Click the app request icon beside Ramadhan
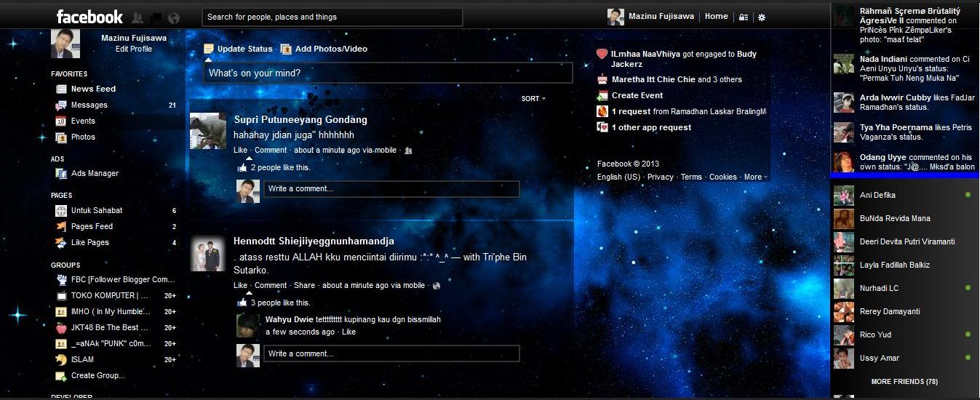980x400 pixels. [x=602, y=111]
